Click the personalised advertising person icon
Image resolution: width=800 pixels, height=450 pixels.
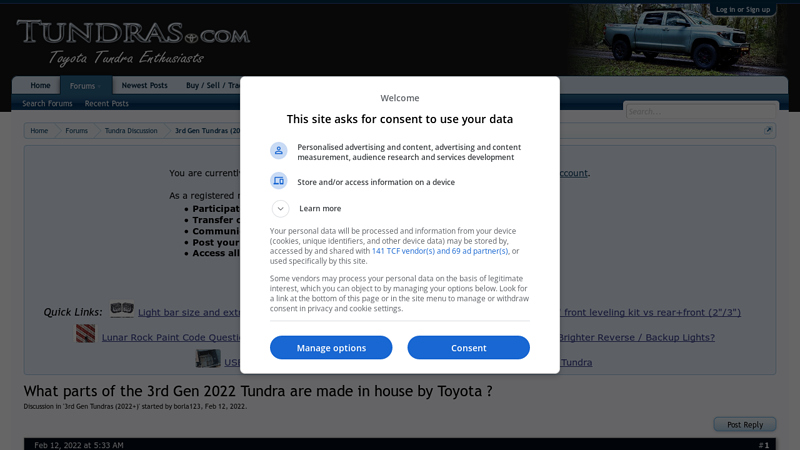[279, 151]
